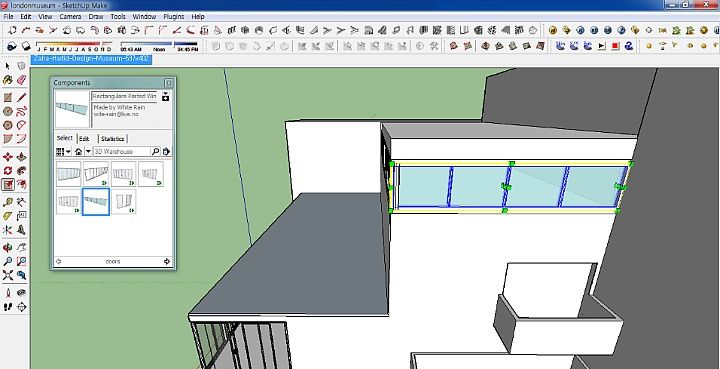Go to the previous components page arrow

point(58,262)
